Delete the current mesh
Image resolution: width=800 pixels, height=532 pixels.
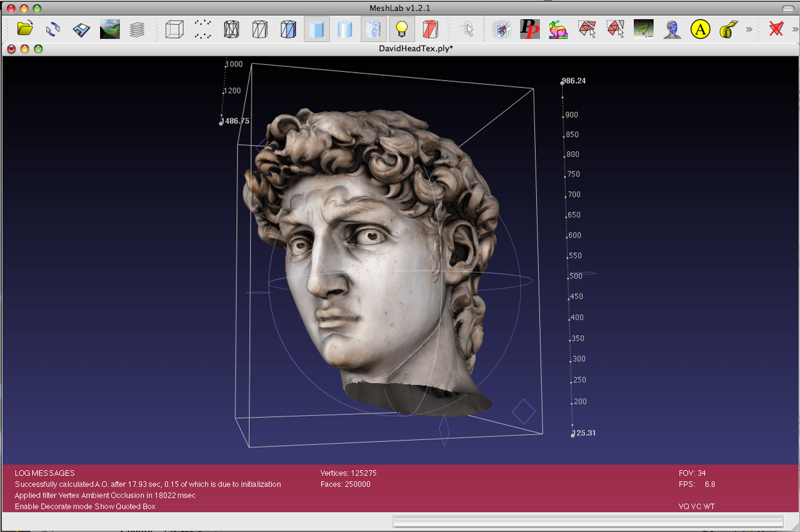(x=776, y=29)
